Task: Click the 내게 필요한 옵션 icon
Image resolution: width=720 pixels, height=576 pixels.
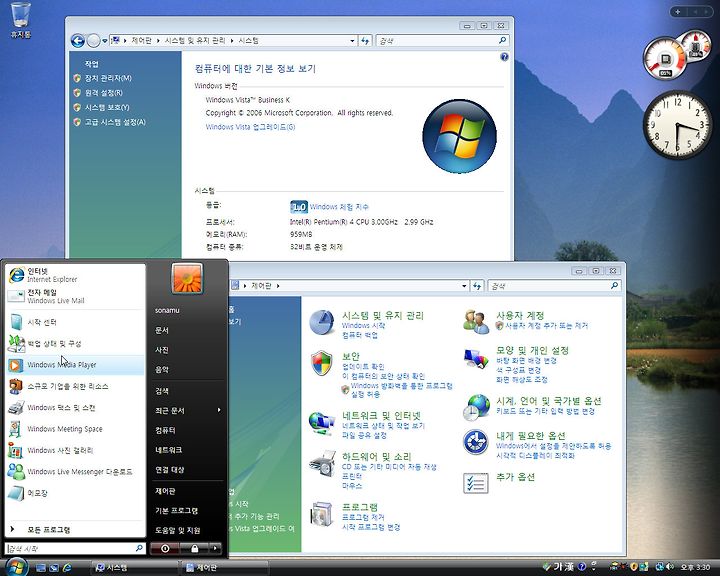Action: tap(476, 442)
